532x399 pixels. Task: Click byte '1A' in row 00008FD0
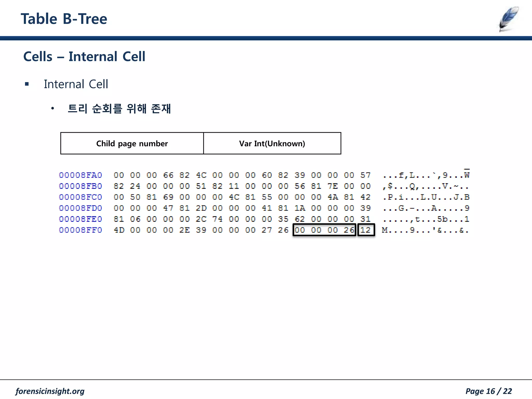coord(300,208)
